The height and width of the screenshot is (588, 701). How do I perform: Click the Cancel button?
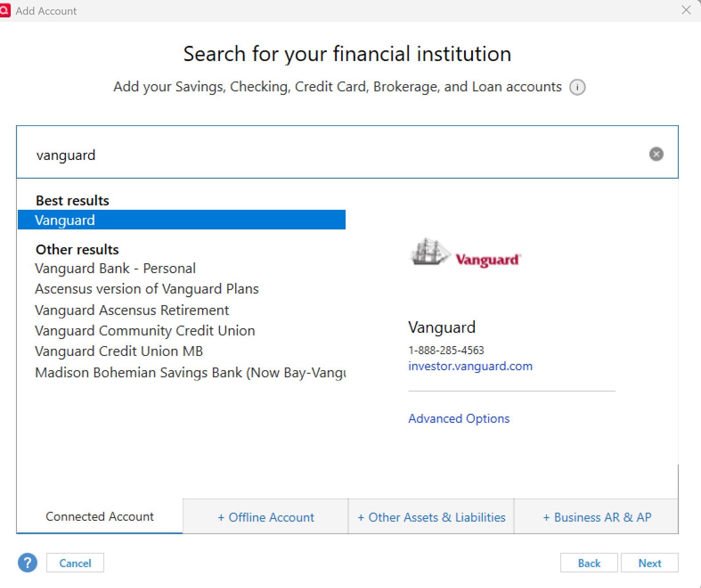coord(75,563)
